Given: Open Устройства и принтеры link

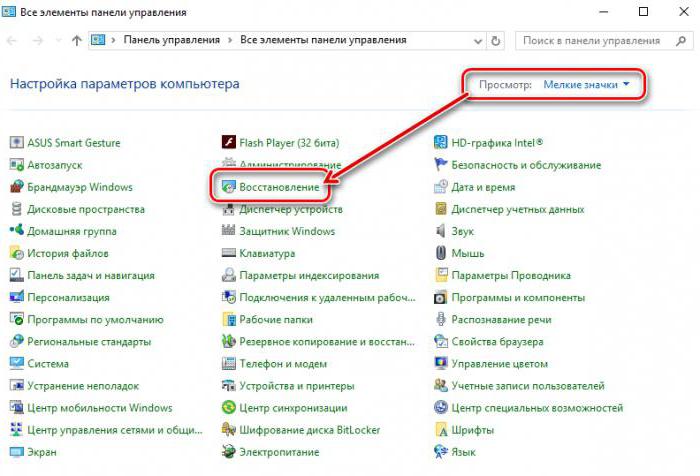Looking at the screenshot, I should [297, 385].
